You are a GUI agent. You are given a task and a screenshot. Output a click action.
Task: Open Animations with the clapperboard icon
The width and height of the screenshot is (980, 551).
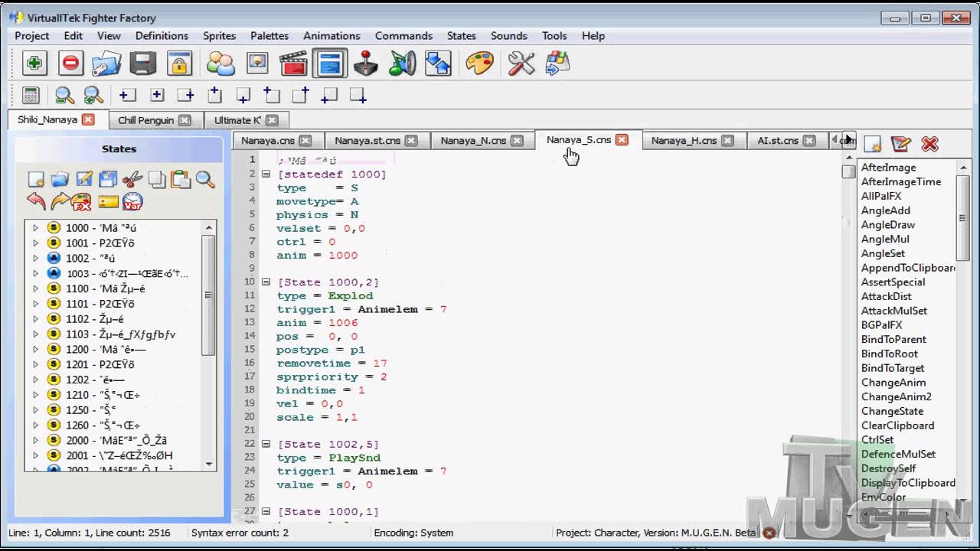(293, 64)
